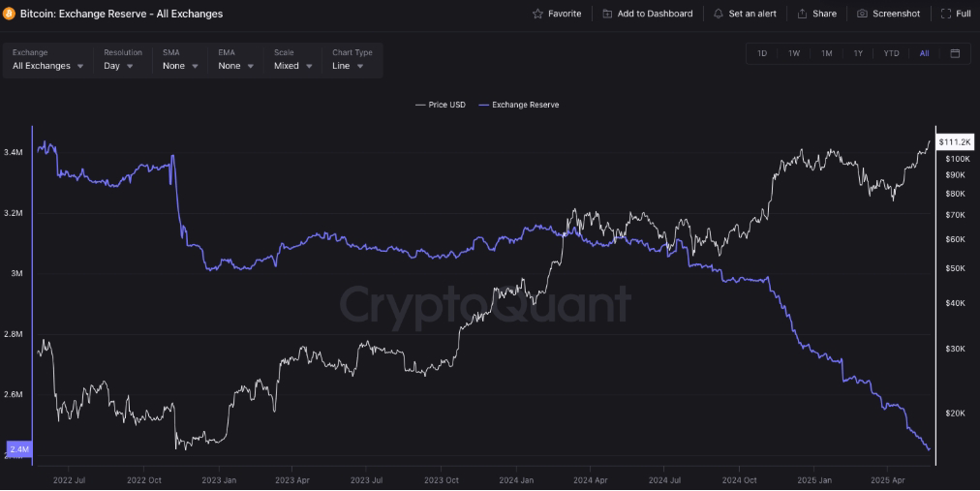Click the Screenshot camera icon
The width and height of the screenshot is (980, 491).
pyautogui.click(x=862, y=14)
